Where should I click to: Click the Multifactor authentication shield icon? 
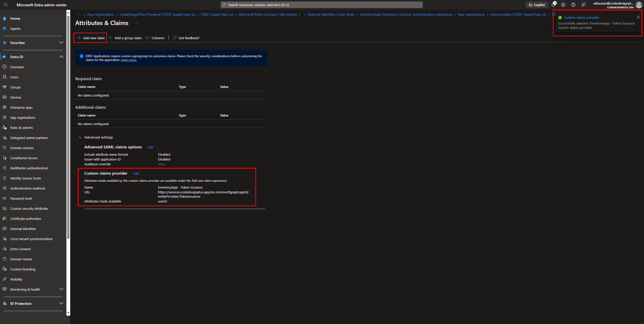tap(5, 168)
